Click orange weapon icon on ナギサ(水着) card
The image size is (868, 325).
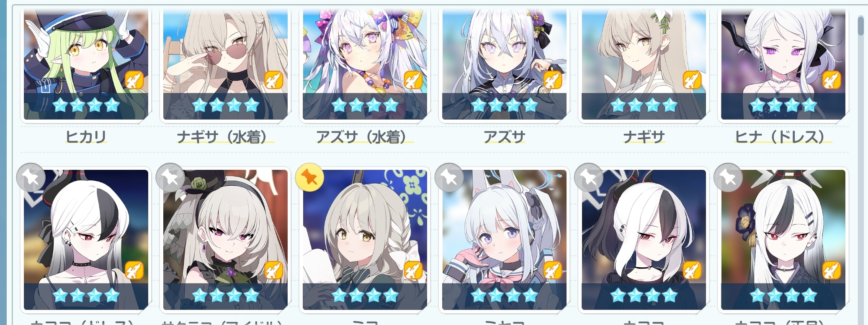(274, 80)
